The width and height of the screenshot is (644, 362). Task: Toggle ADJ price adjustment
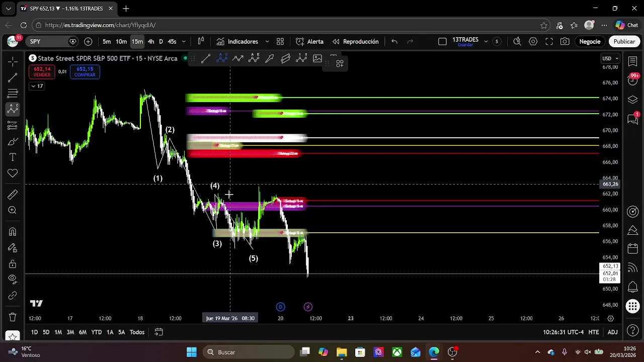612,332
